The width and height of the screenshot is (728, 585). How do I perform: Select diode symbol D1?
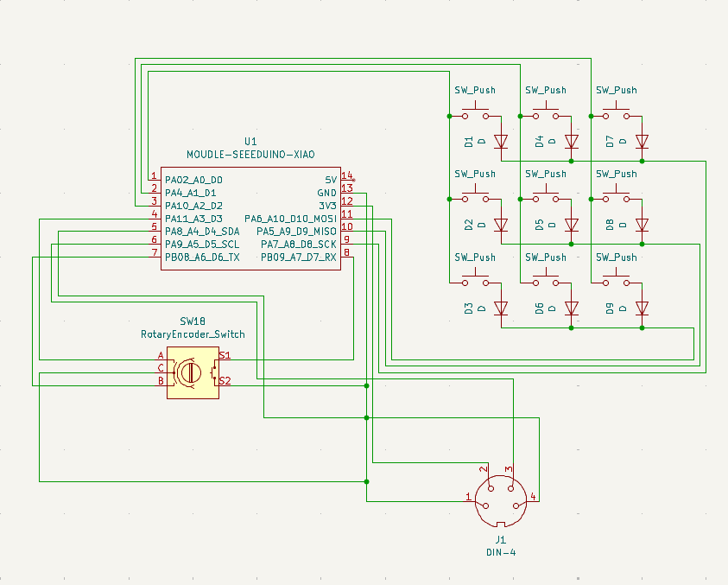[x=501, y=141]
